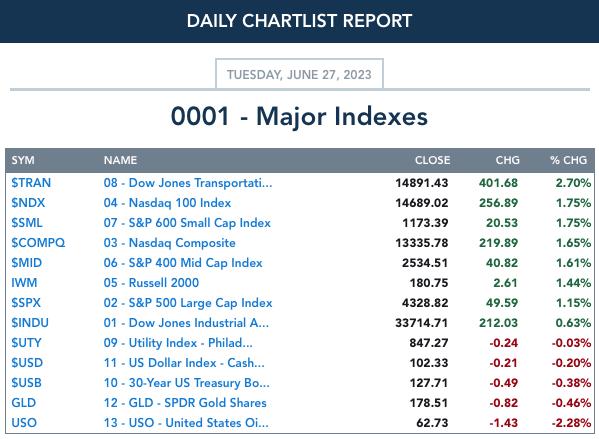Open the $COMPQ symbol link
The image size is (599, 439).
(38, 243)
